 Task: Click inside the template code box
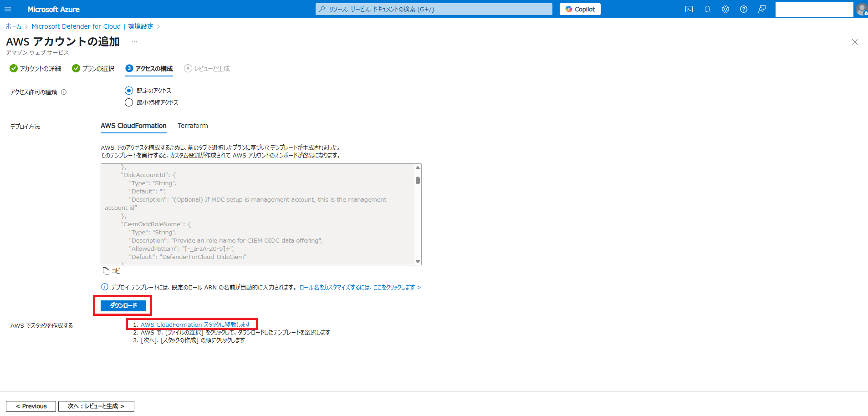click(x=258, y=214)
